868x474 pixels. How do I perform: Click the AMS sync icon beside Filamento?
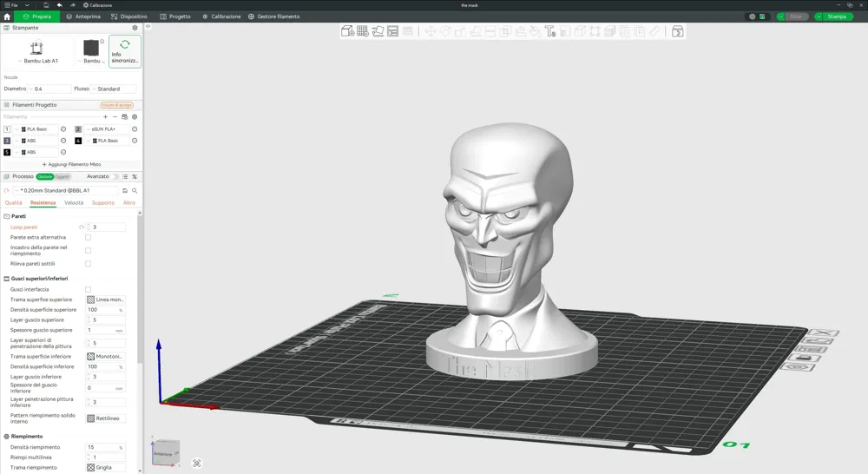point(124,117)
